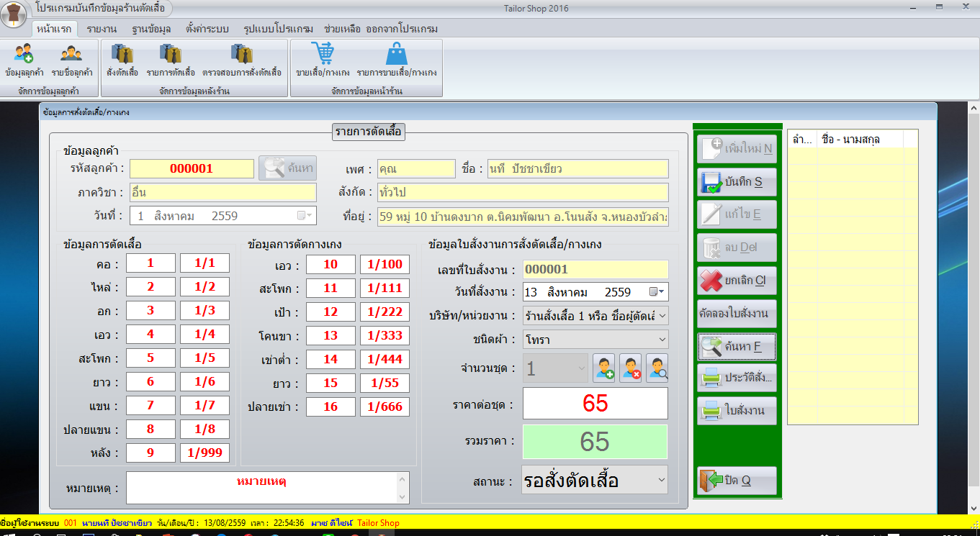The width and height of the screenshot is (980, 536).
Task: Click the add person icon beside จำนวนชุด
Action: (603, 368)
